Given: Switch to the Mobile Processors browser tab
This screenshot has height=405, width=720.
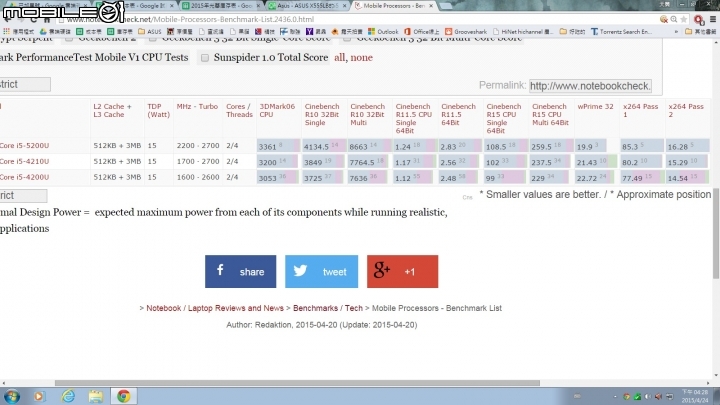Looking at the screenshot, I should click(x=394, y=6).
